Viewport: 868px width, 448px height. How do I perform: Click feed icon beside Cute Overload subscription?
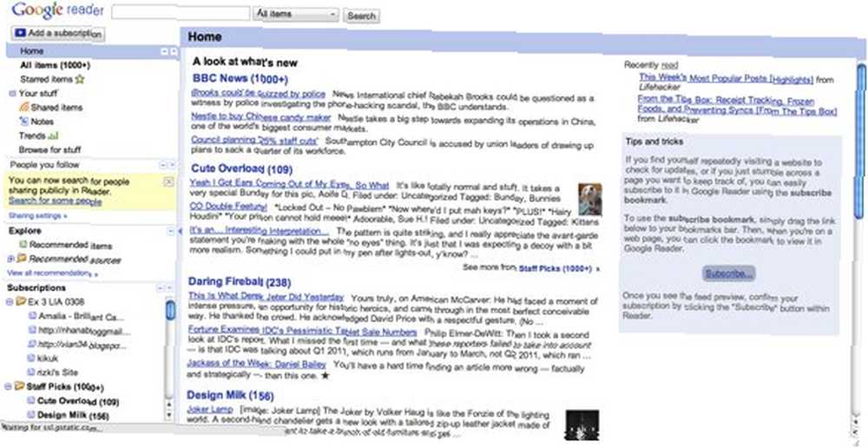[31, 401]
